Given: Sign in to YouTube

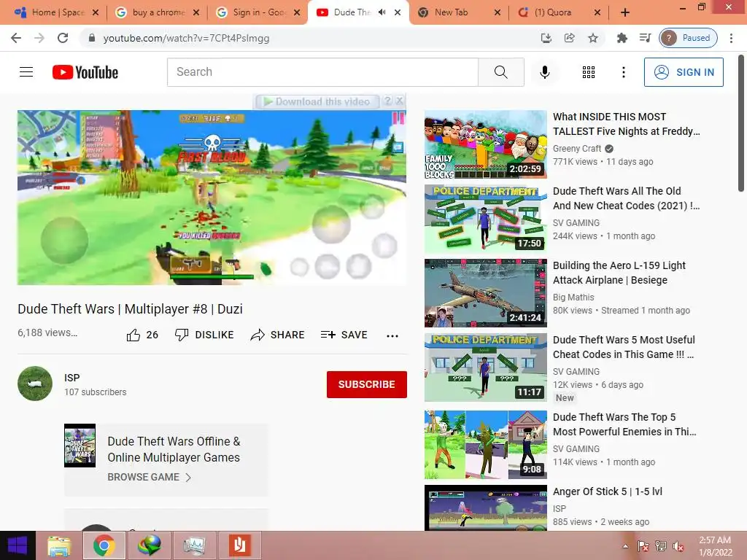Looking at the screenshot, I should point(683,72).
